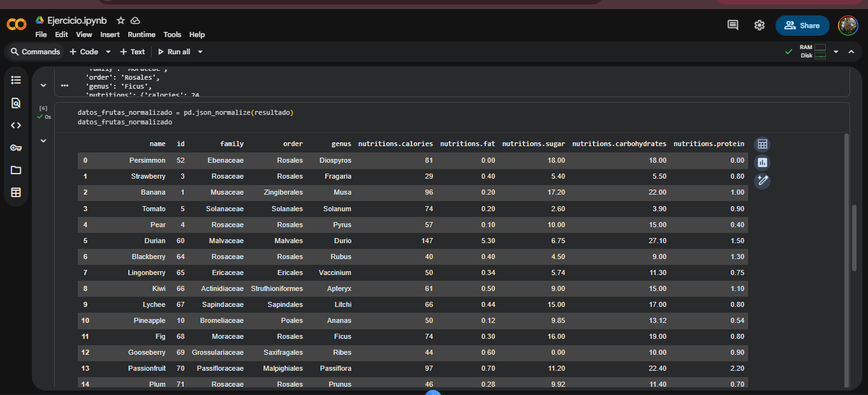Screen dimensions: 868x395
Task: Add a new Code cell
Action: 84,52
